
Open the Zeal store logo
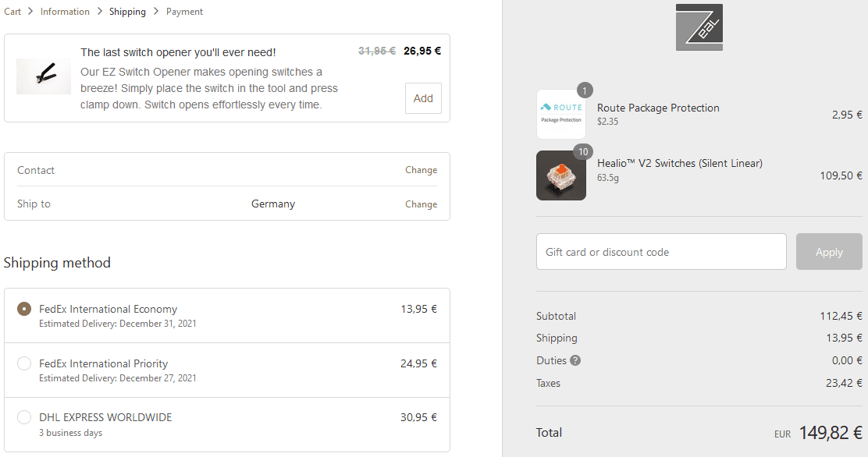click(x=699, y=27)
